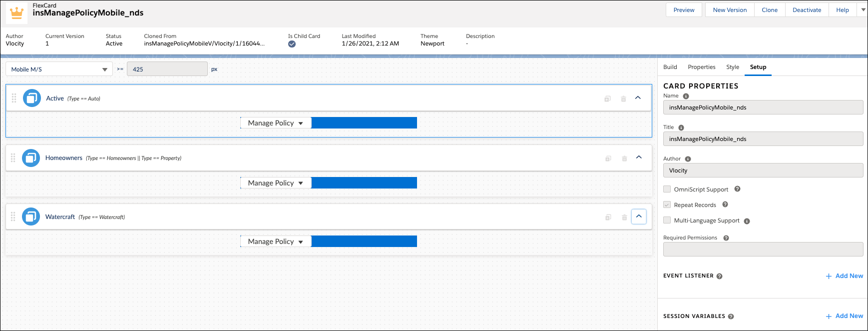Delete the Watercraft state with trash icon
Image resolution: width=868 pixels, height=331 pixels.
pyautogui.click(x=624, y=217)
